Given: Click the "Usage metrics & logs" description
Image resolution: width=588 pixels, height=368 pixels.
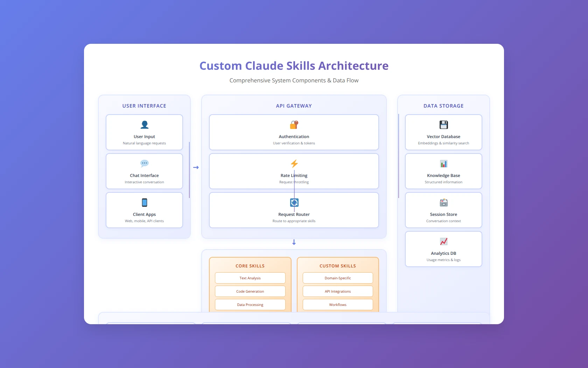Looking at the screenshot, I should point(443,260).
